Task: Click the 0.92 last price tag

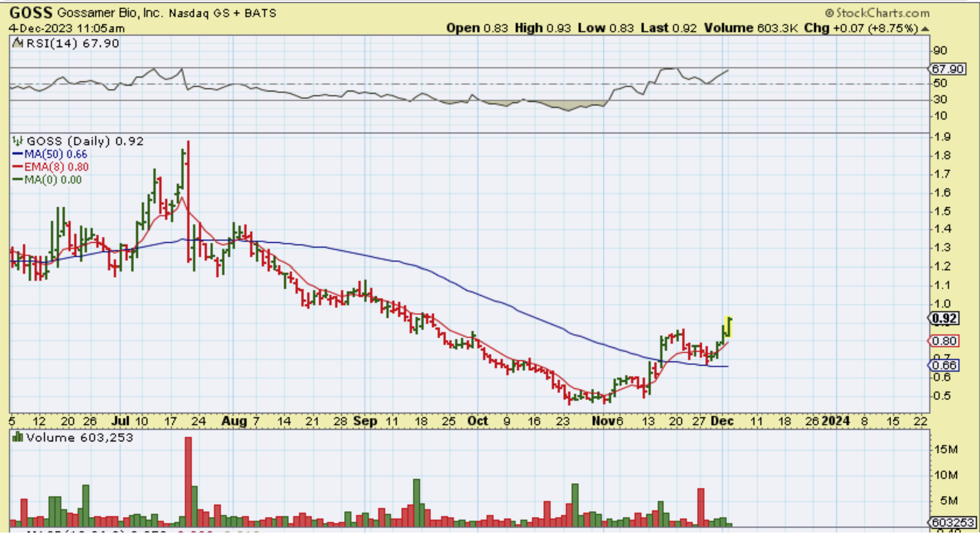Action: [944, 318]
